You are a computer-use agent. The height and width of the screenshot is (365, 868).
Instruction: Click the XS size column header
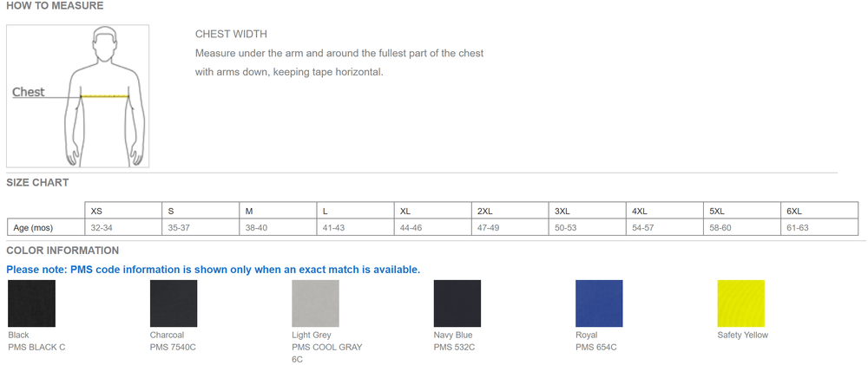click(96, 211)
